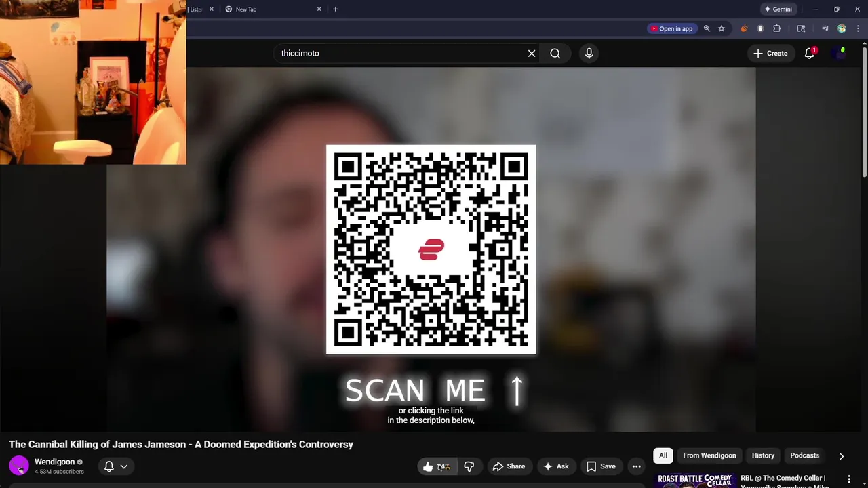Viewport: 868px width, 488px height.
Task: Click the Ask button below the video
Action: point(555,466)
